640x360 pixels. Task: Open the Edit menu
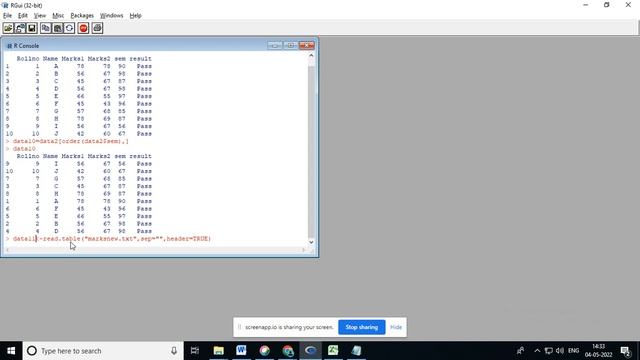[22, 16]
